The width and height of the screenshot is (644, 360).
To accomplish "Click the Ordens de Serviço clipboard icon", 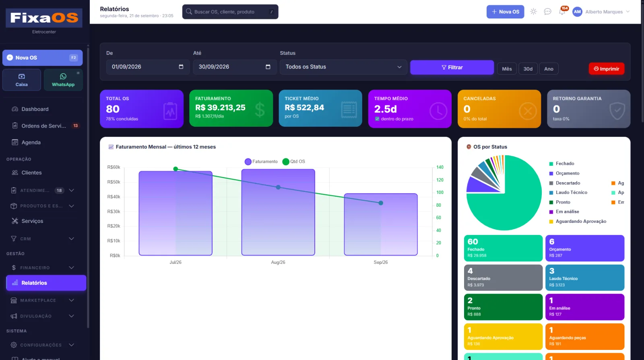I will click(x=15, y=125).
